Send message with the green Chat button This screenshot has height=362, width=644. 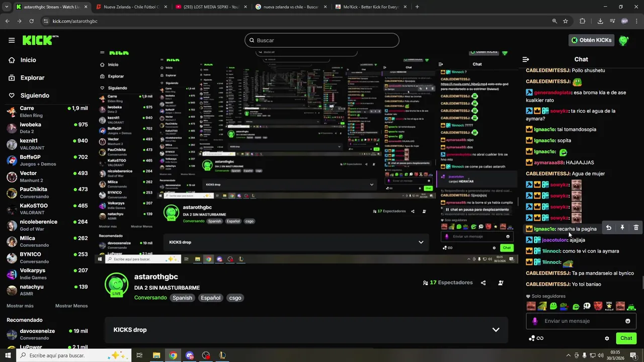(626, 338)
